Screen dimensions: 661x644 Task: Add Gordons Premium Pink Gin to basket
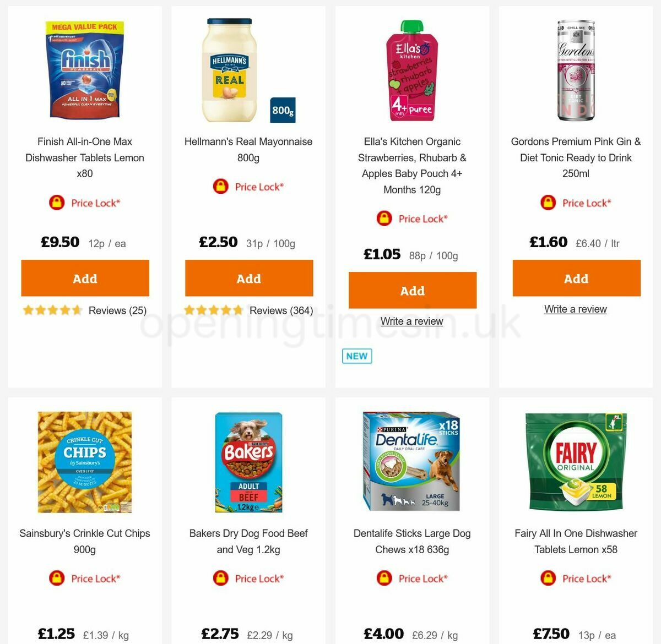click(x=576, y=278)
